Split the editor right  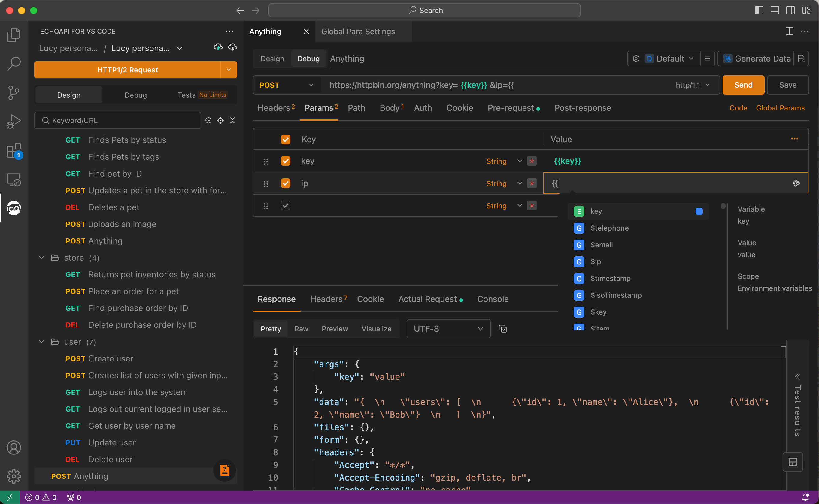(x=789, y=31)
